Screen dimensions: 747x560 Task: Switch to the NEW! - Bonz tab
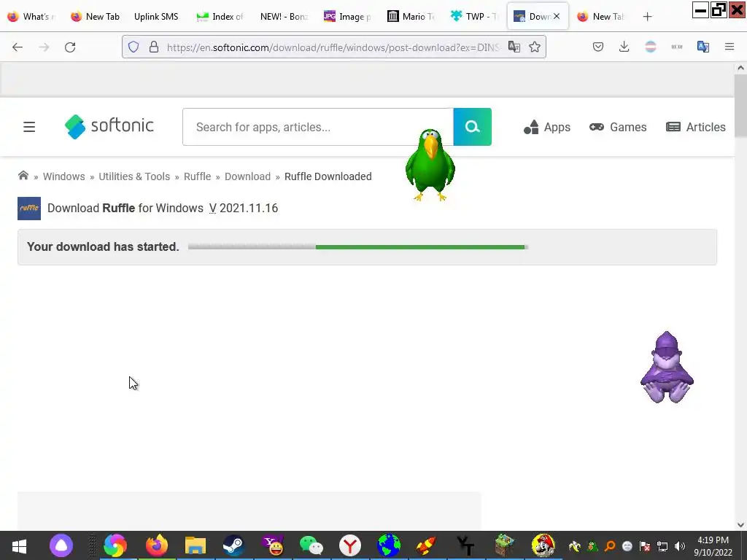pos(284,17)
